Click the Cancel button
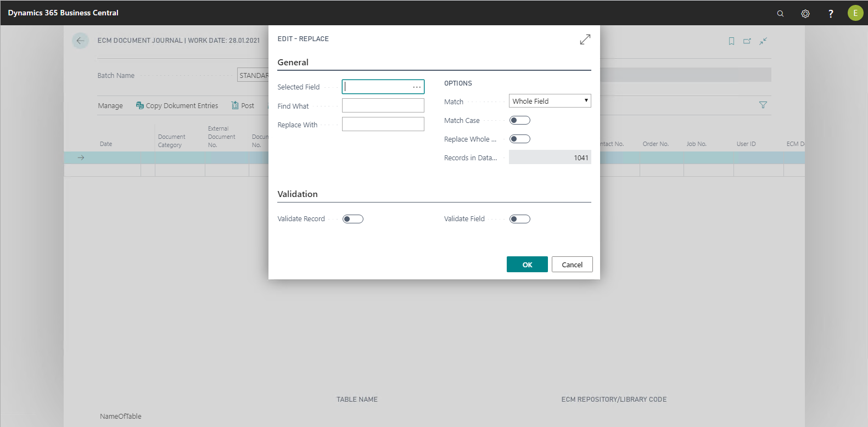This screenshot has height=427, width=868. click(x=572, y=265)
